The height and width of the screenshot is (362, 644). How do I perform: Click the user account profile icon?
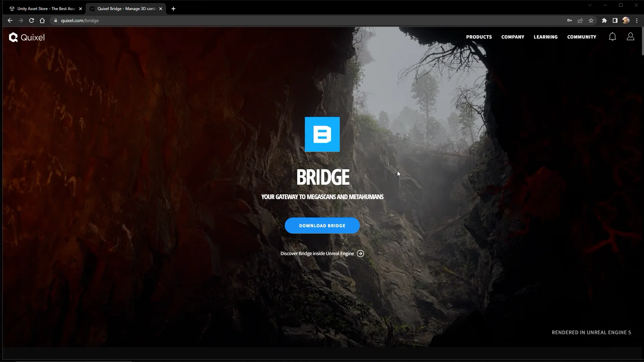tap(630, 36)
